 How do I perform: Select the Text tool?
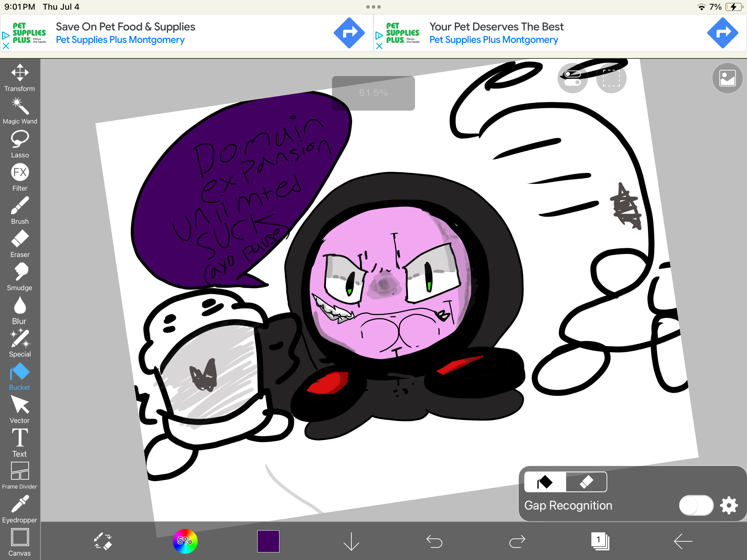[x=20, y=443]
